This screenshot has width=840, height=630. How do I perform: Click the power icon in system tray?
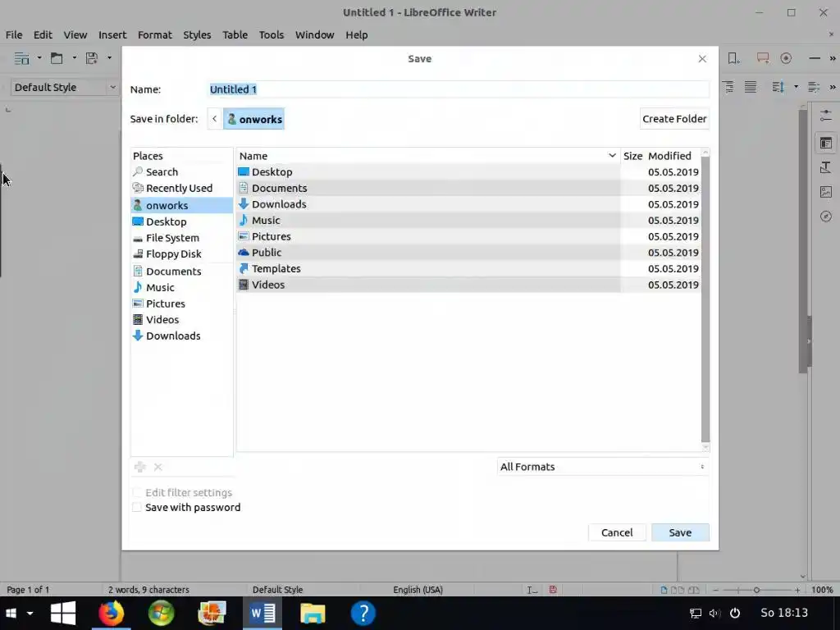[x=735, y=614]
